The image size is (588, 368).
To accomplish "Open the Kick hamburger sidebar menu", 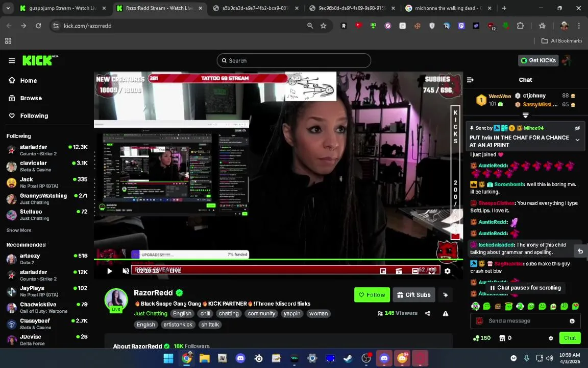I will point(12,60).
